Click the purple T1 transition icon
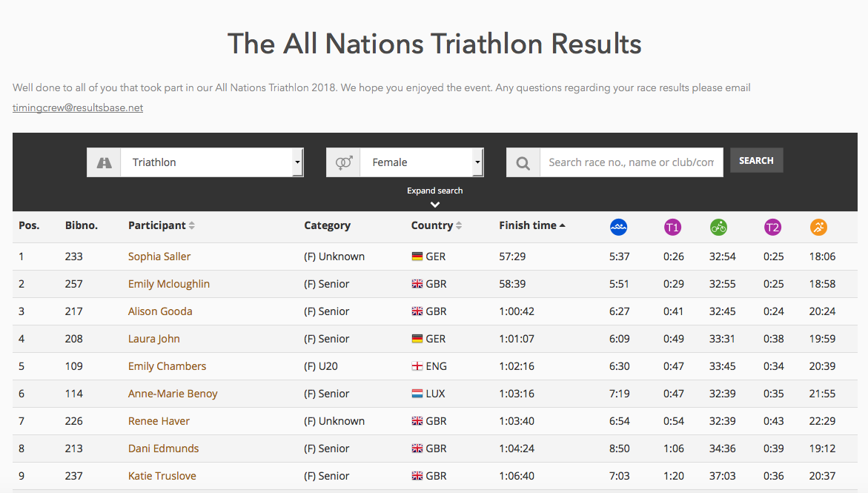The width and height of the screenshot is (868, 493). [672, 227]
